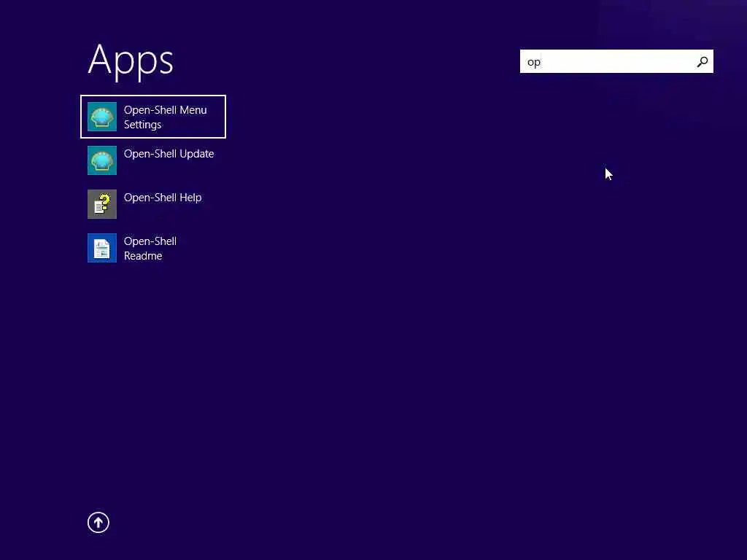This screenshot has height=560, width=747.
Task: Select the 'Open-Shell Help' label
Action: pyautogui.click(x=163, y=198)
